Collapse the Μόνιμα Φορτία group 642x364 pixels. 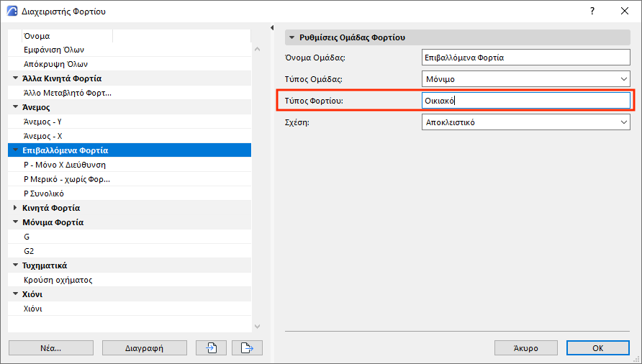[15, 222]
